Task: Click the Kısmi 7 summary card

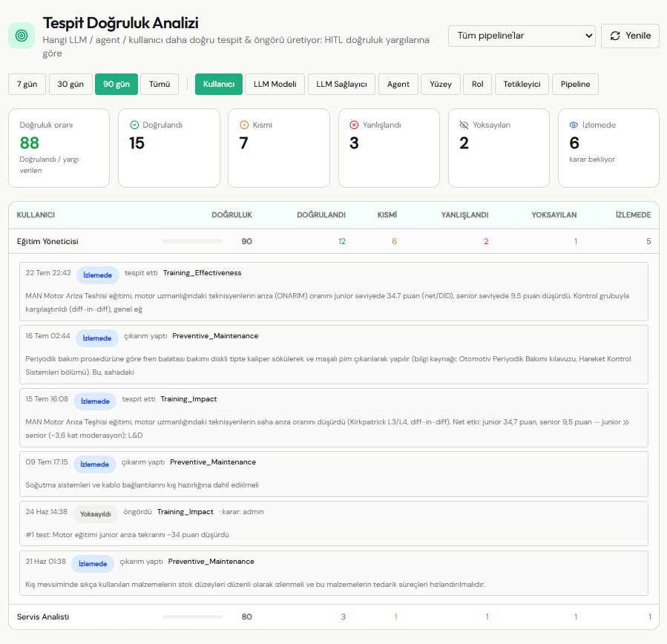Action: tap(279, 148)
